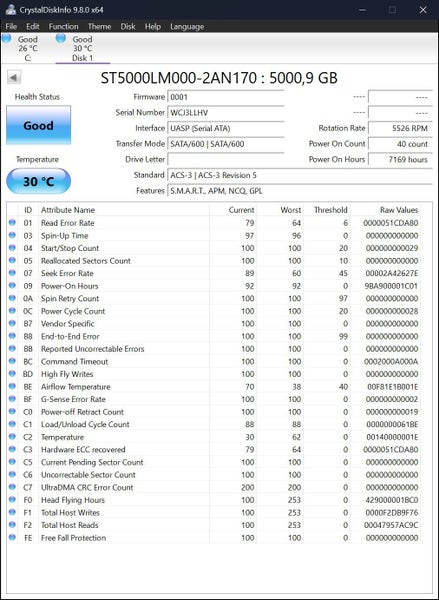This screenshot has width=439, height=600.
Task: Open the File menu
Action: (x=11, y=26)
